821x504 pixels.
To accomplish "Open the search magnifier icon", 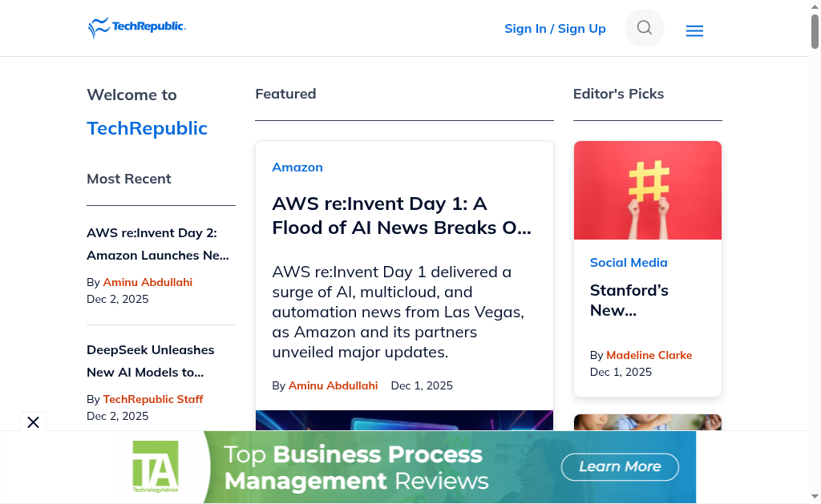I will (645, 28).
